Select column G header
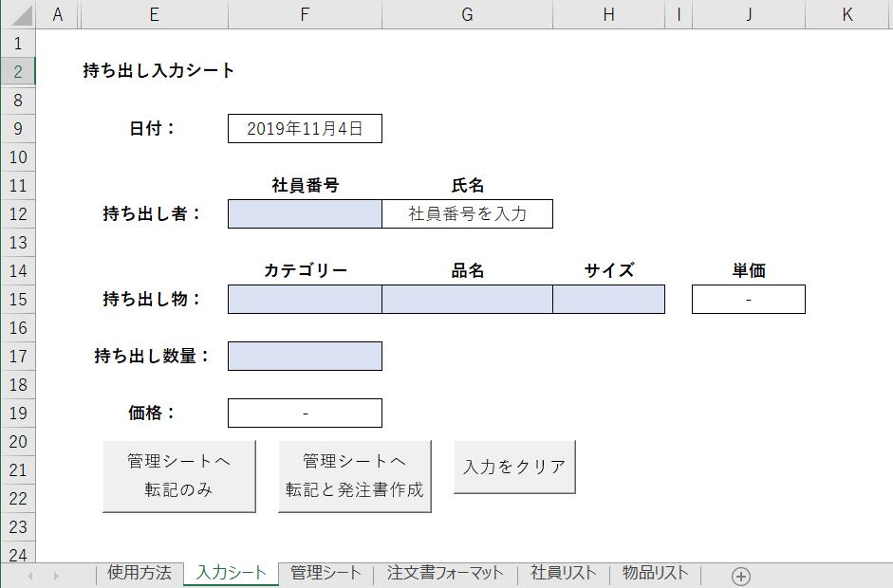The image size is (893, 588). click(x=467, y=14)
